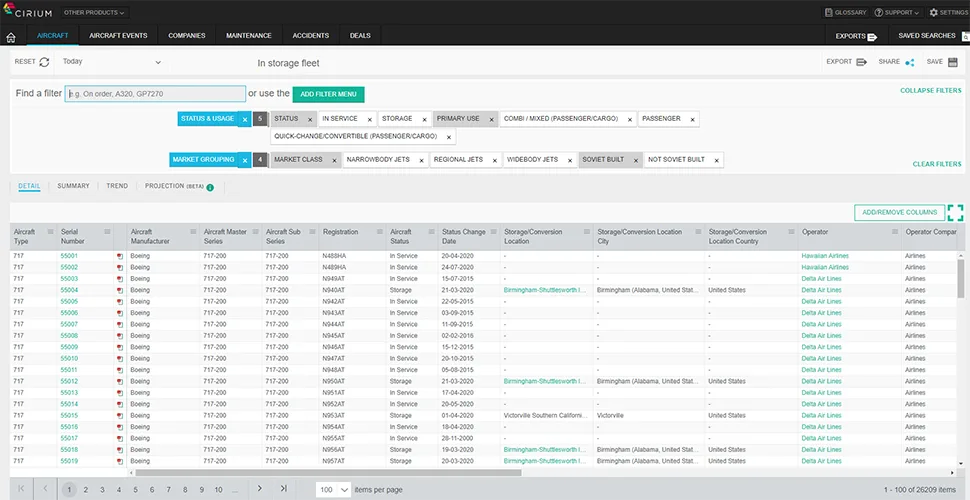Switch to Trend view tab

[x=117, y=186]
